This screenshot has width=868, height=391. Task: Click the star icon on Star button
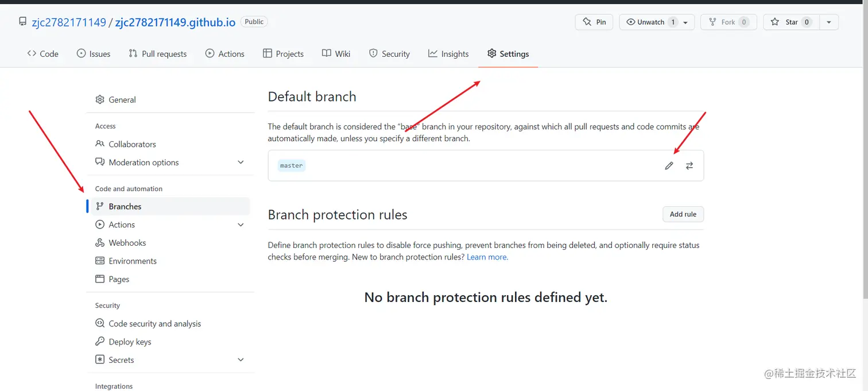point(775,22)
